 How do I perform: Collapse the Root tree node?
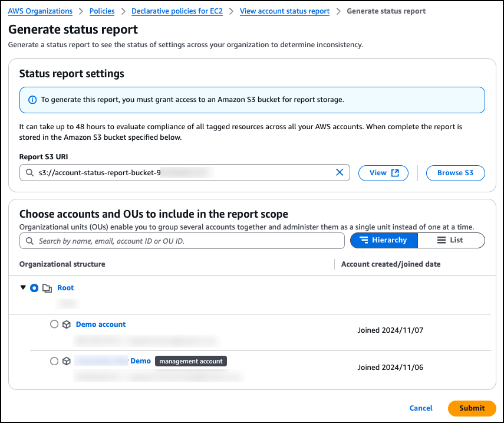[23, 287]
